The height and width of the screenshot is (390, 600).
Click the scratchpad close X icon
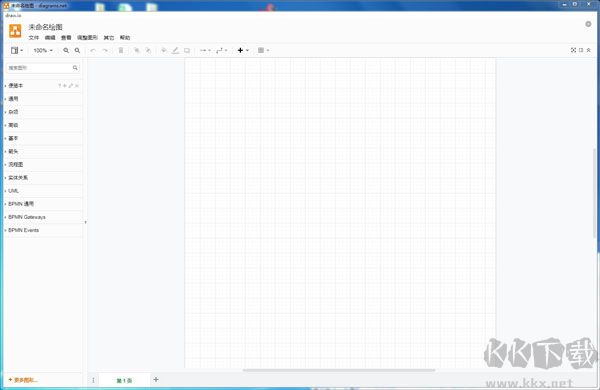pos(77,86)
